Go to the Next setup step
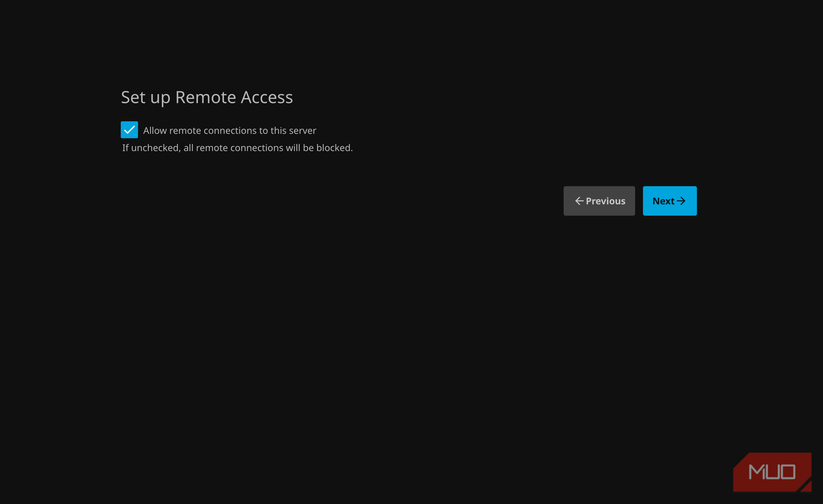This screenshot has height=504, width=823. pyautogui.click(x=670, y=201)
